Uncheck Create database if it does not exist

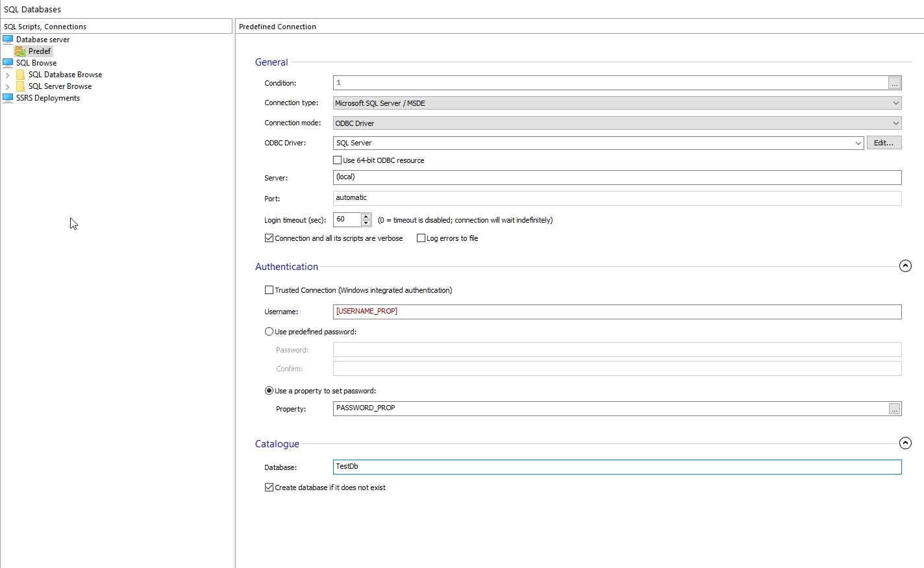pyautogui.click(x=269, y=488)
